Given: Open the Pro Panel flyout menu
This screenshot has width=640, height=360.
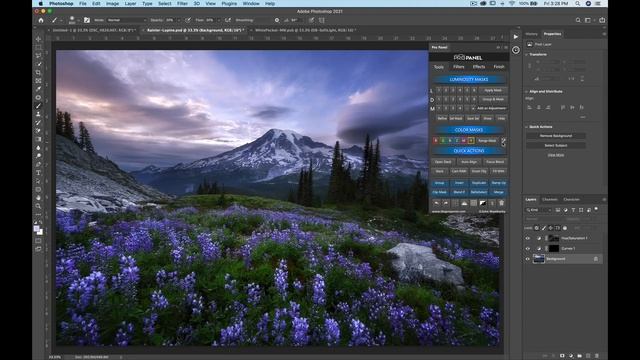Looking at the screenshot, I should click(x=506, y=47).
